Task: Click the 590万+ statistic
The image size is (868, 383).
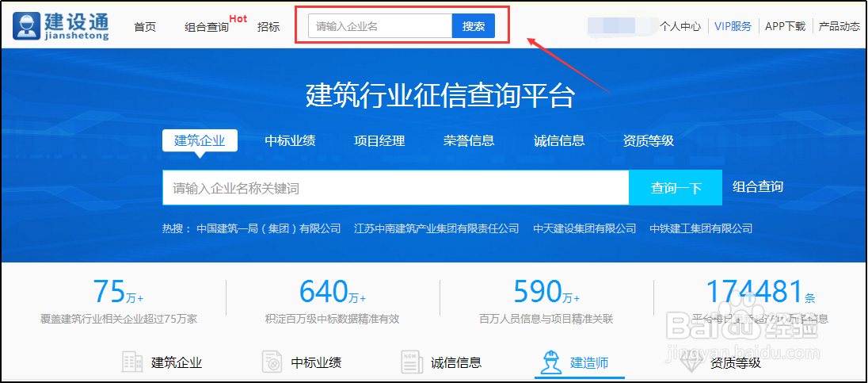Action: 546,292
